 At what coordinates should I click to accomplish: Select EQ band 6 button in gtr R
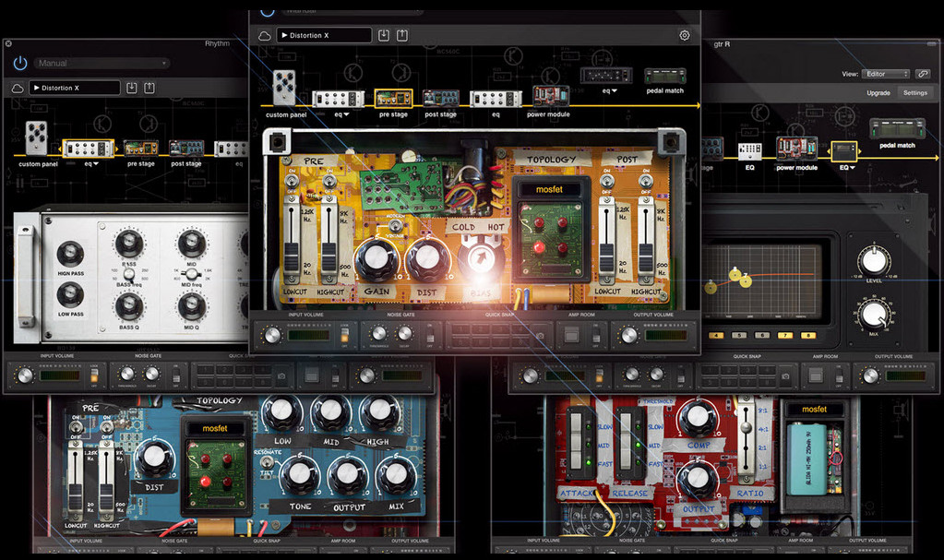click(761, 336)
